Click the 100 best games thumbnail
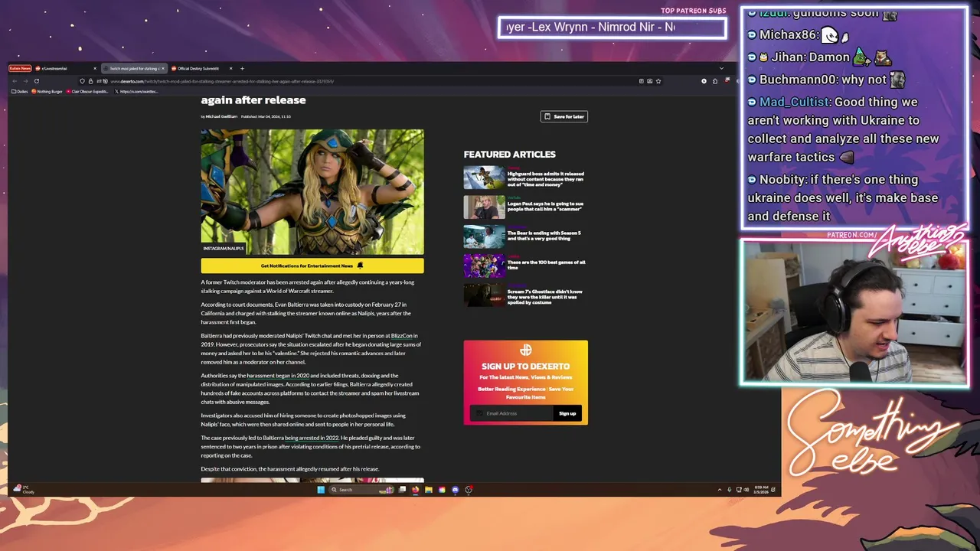Screen dimensions: 980x551 point(484,266)
